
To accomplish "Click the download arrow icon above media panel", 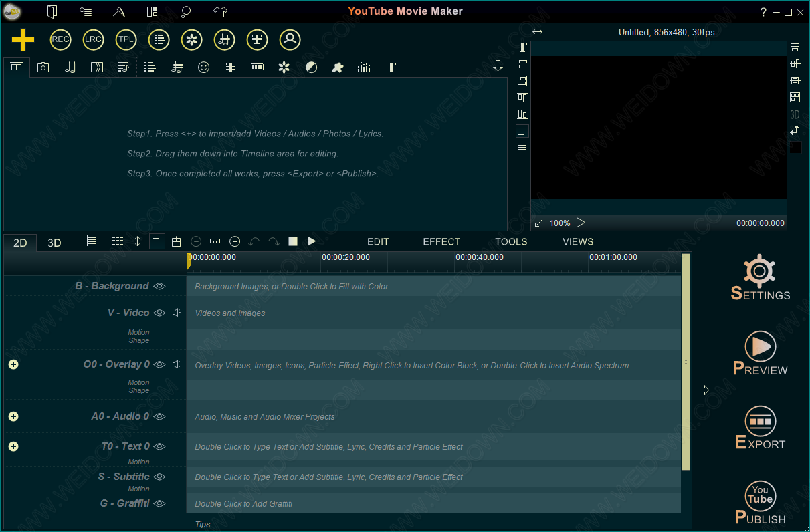I will tap(498, 66).
